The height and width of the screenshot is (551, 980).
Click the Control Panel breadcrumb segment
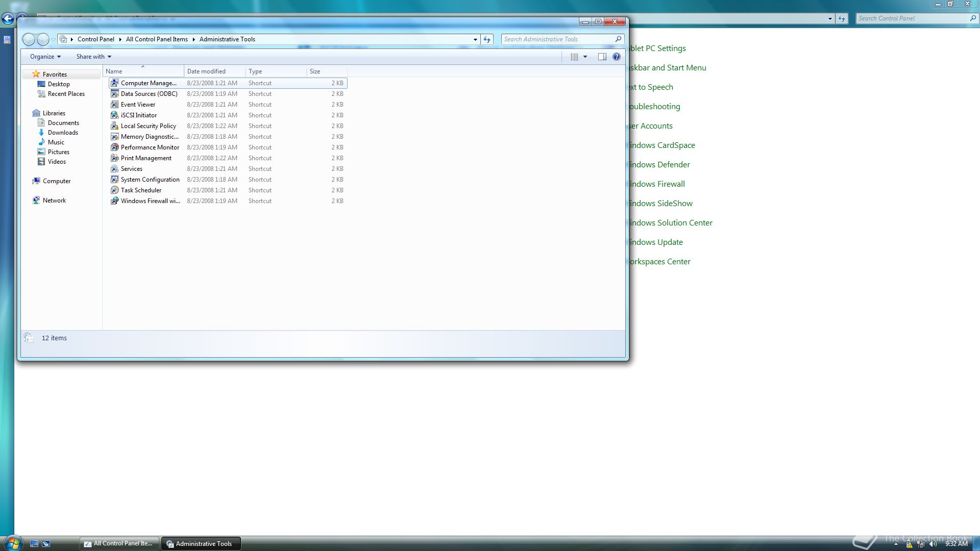[96, 39]
